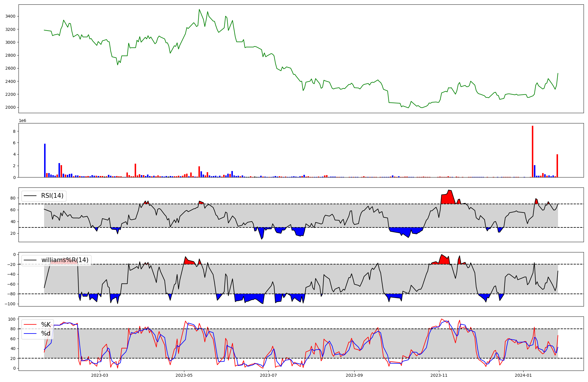Viewport: 588px width, 382px height.
Task: Click the 2023-03 x-axis date label
Action: pos(100,375)
